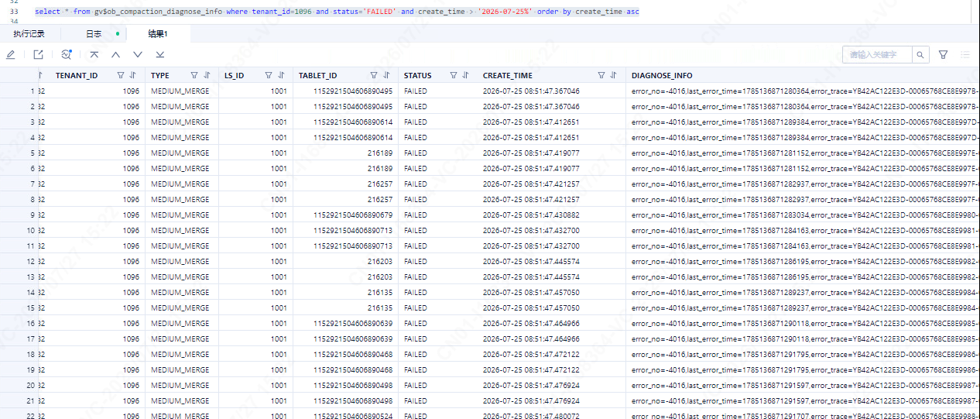Click CREATE_TIME 08:51:47.367046 in row 1
This screenshot has width=980, height=419.
tap(531, 91)
